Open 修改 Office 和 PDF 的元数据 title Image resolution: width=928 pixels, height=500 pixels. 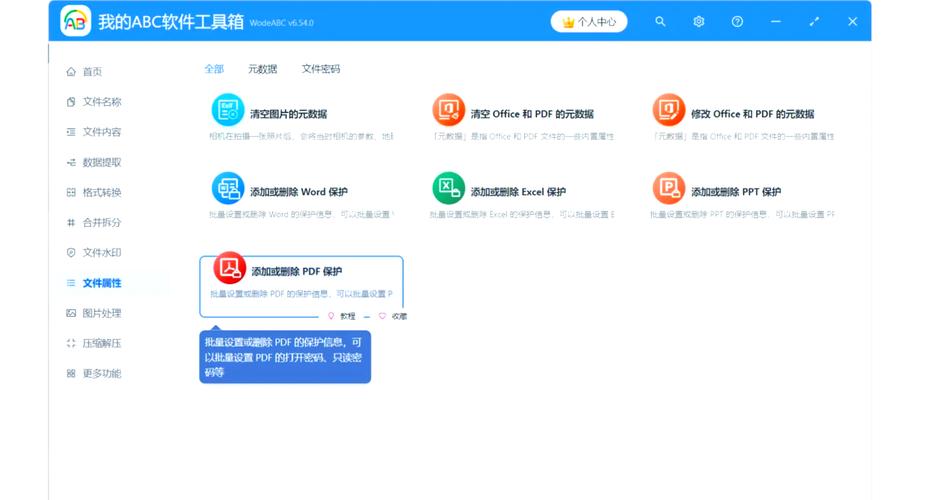(x=753, y=114)
